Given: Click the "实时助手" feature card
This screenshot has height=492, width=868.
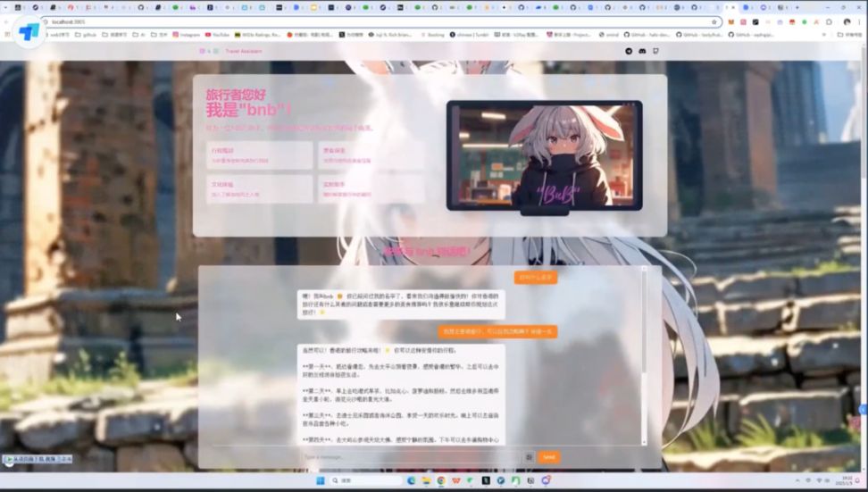Looking at the screenshot, I should tap(371, 189).
